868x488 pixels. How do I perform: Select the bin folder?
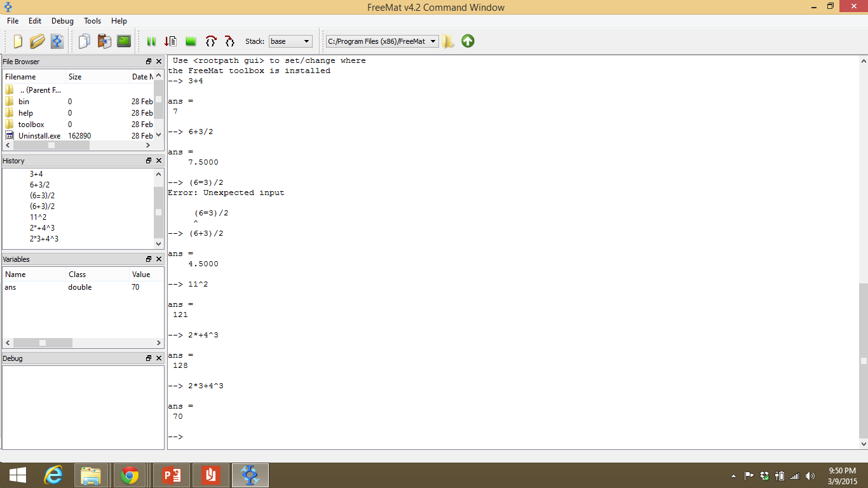24,102
